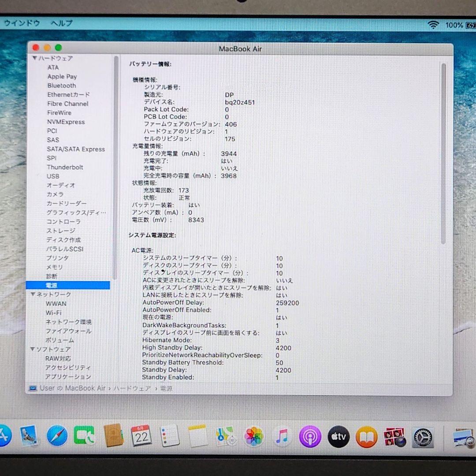Collapse the ハードウェア section

point(35,58)
